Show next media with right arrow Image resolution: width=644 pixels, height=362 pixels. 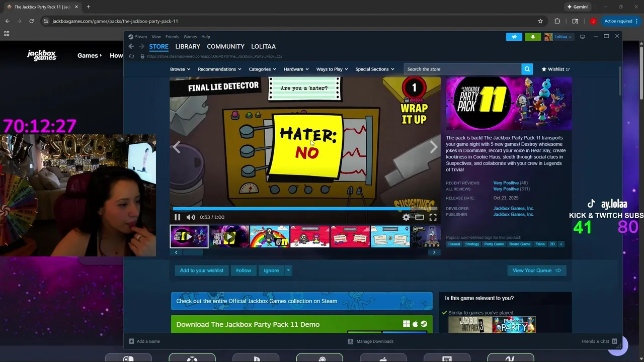434,147
